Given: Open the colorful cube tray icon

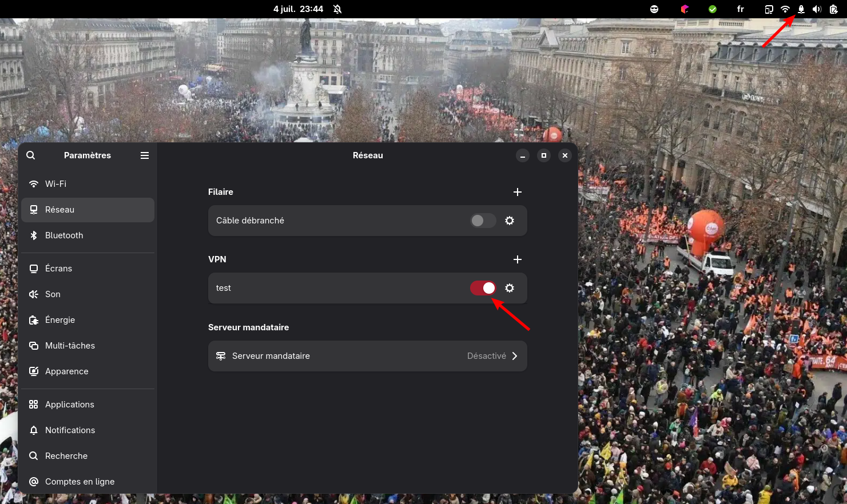Looking at the screenshot, I should pos(685,9).
